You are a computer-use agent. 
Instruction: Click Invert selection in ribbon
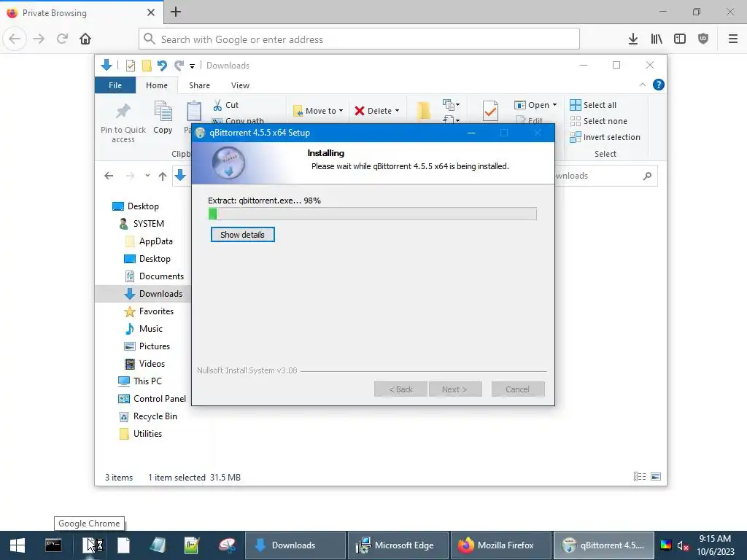pyautogui.click(x=605, y=137)
